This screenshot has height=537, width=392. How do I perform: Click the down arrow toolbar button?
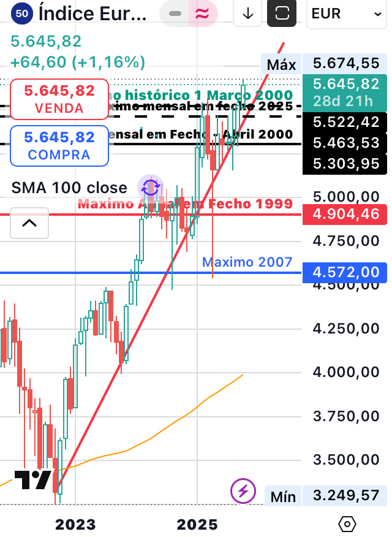247,13
